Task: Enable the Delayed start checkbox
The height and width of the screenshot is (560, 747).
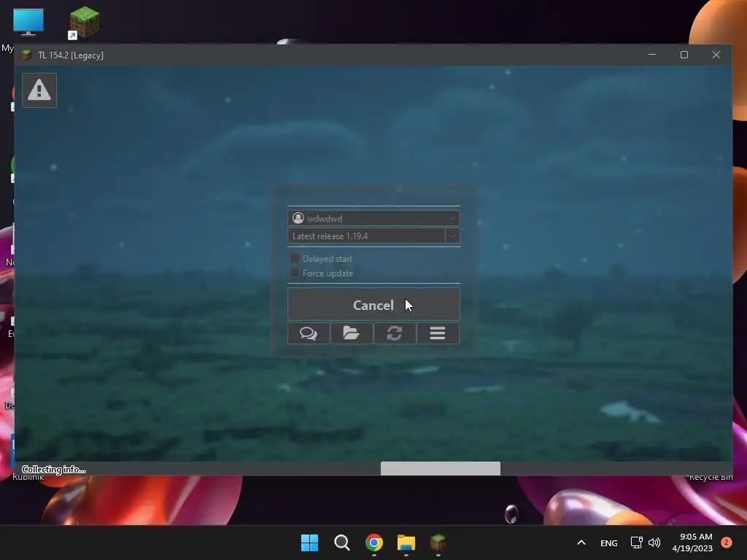Action: [295, 259]
